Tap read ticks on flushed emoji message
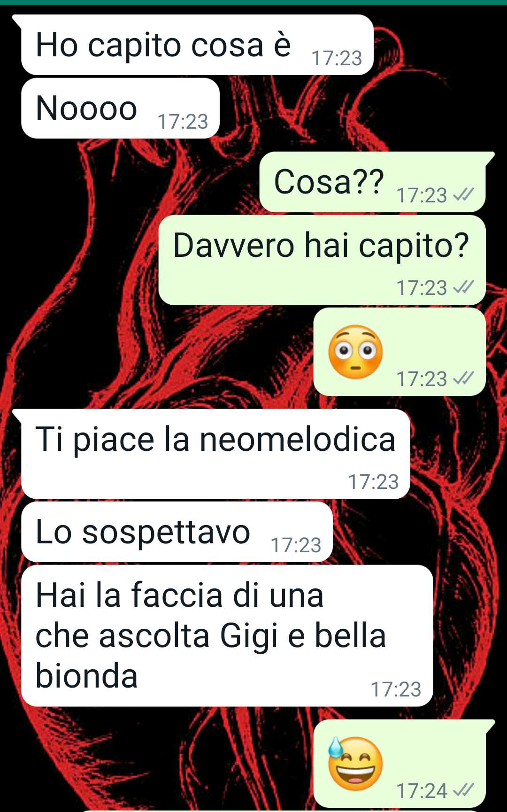The image size is (507, 812). [x=463, y=378]
